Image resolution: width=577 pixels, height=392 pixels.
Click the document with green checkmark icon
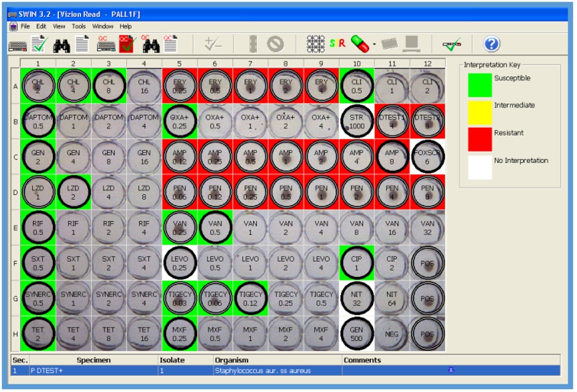click(x=39, y=44)
